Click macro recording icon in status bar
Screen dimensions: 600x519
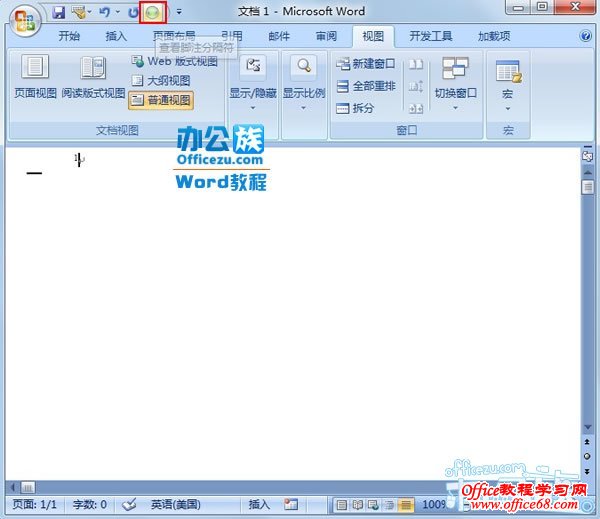point(291,504)
